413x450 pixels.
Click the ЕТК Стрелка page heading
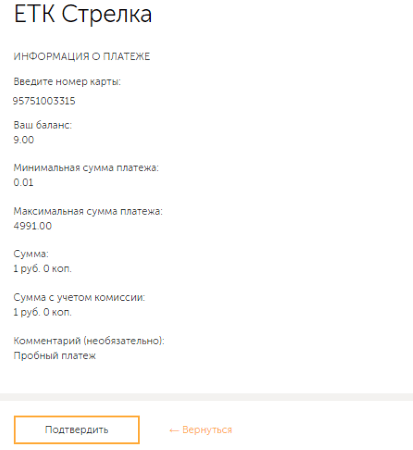point(83,14)
